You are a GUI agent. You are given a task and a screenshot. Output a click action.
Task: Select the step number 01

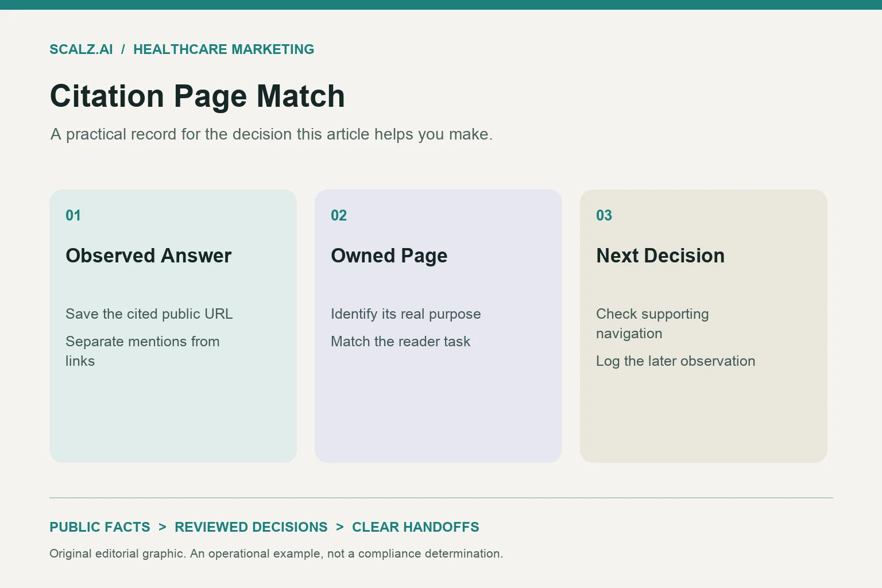tap(73, 215)
